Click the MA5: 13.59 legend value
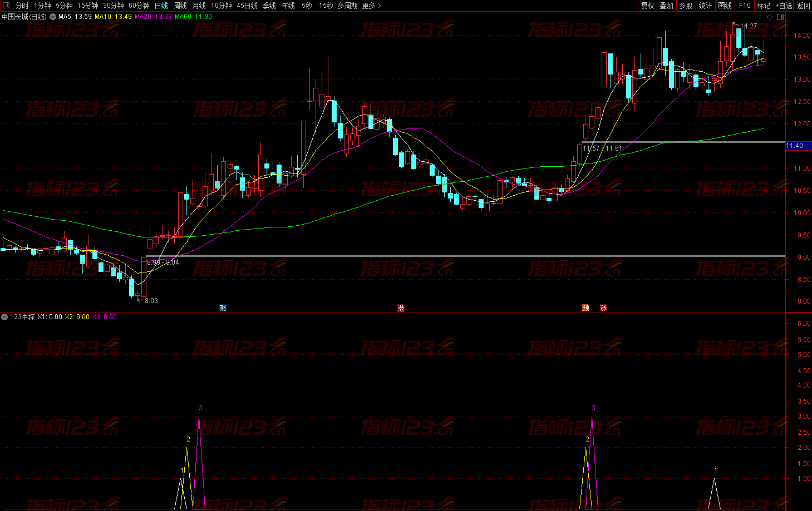This screenshot has height=511, width=812. (x=75, y=17)
